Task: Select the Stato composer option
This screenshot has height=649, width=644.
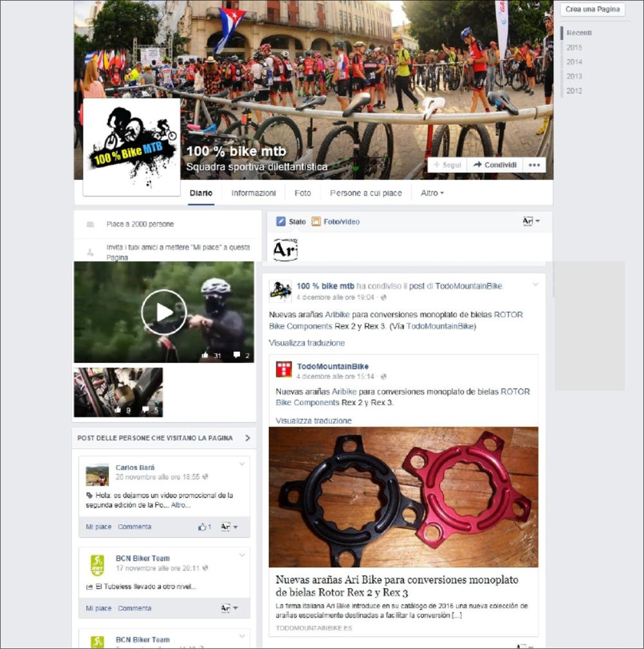Action: tap(291, 221)
